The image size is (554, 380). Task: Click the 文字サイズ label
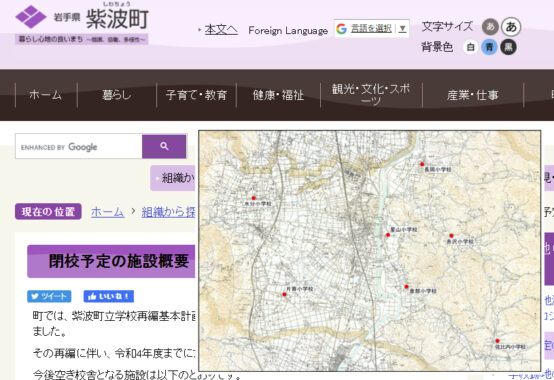point(447,26)
